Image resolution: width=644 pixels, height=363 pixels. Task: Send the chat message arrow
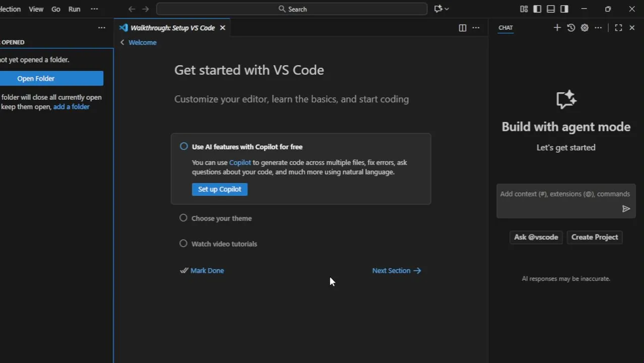pos(626,209)
